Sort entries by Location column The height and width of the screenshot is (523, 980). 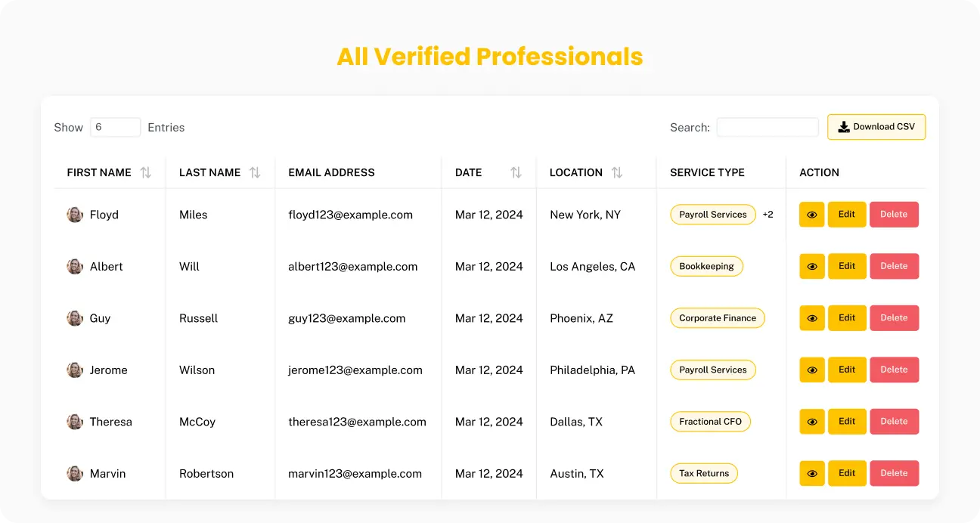click(617, 172)
